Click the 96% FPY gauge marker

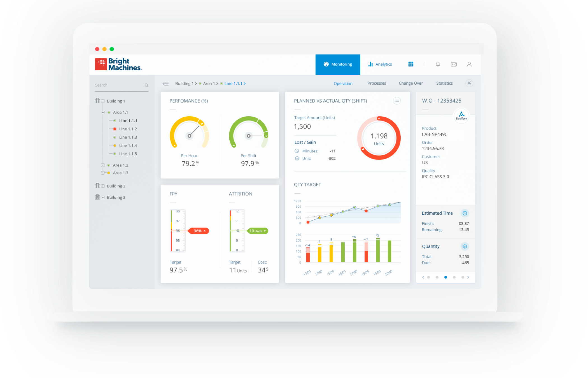(198, 231)
